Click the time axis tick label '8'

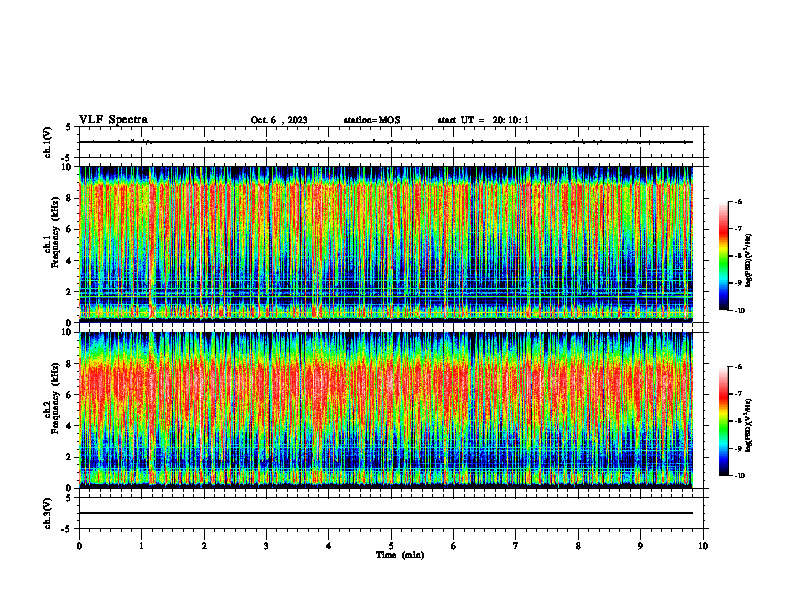pos(578,546)
